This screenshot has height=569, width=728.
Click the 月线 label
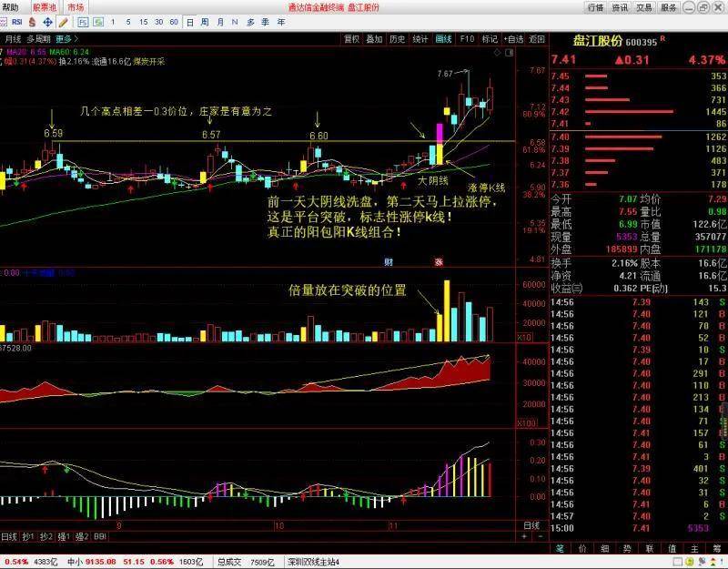pos(13,39)
